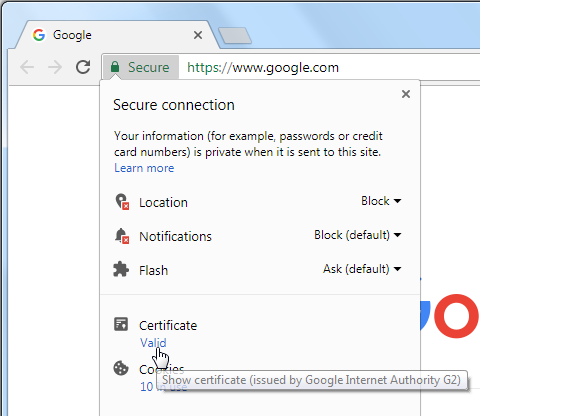
Task: Click the Certificate icon
Action: (x=121, y=324)
